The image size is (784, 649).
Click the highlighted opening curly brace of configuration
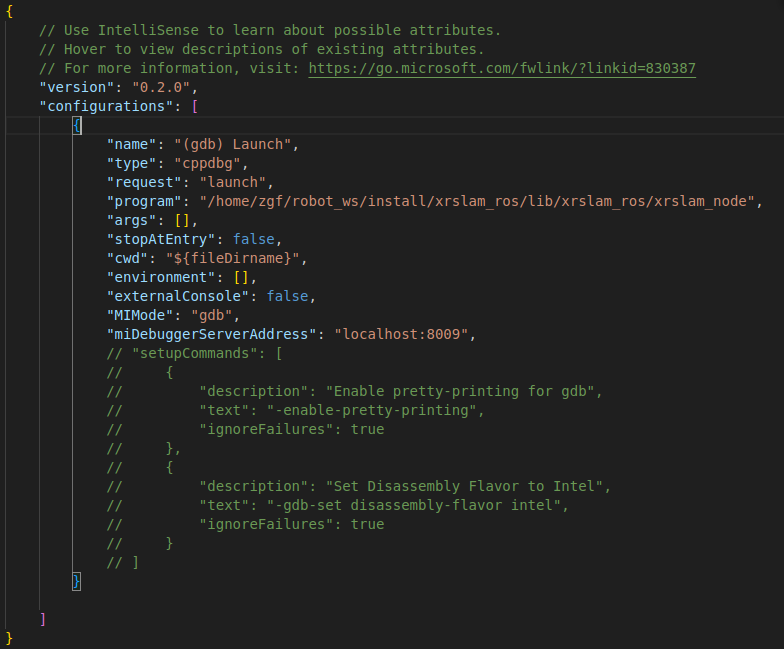click(x=77, y=126)
